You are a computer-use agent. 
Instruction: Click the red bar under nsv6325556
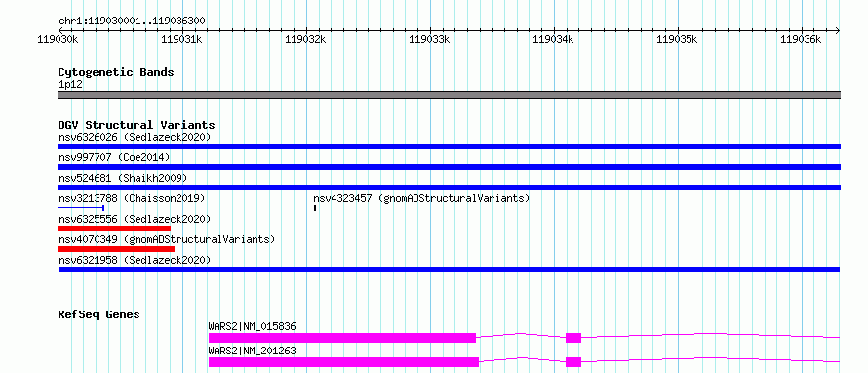point(114,228)
